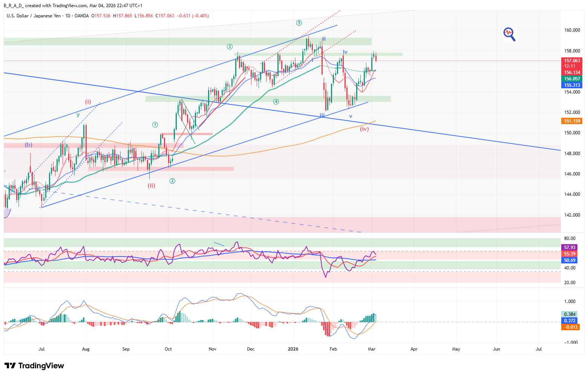Click the magnifying glass pulse icon

pyautogui.click(x=509, y=34)
